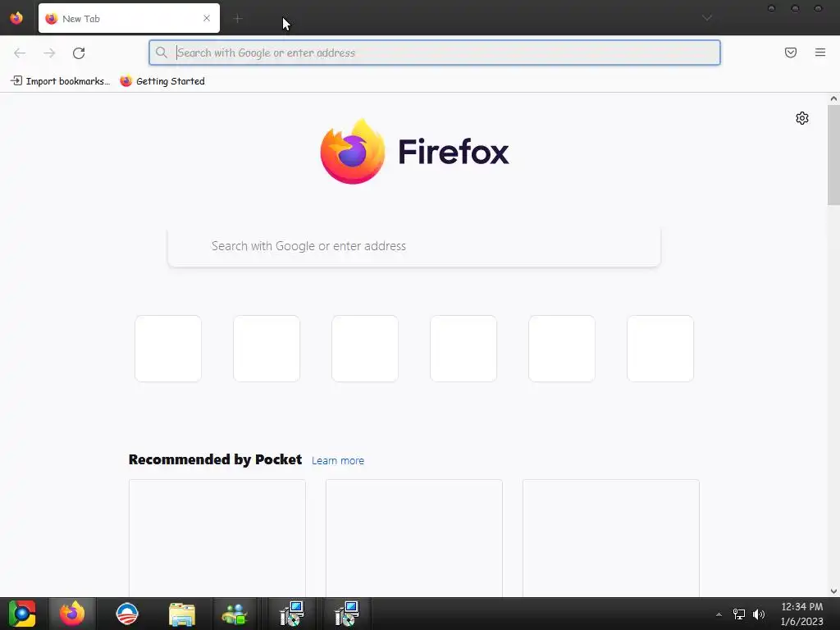Personalize new tab with gear icon

(x=802, y=118)
